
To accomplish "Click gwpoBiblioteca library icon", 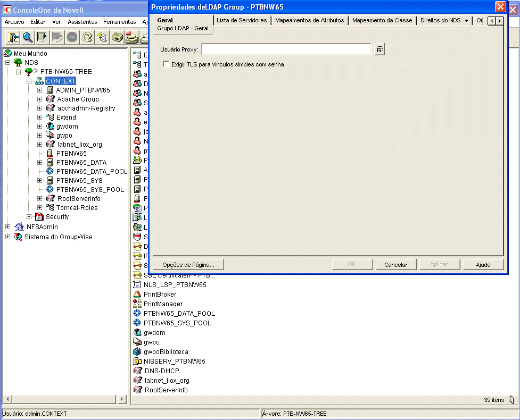I will click(137, 352).
